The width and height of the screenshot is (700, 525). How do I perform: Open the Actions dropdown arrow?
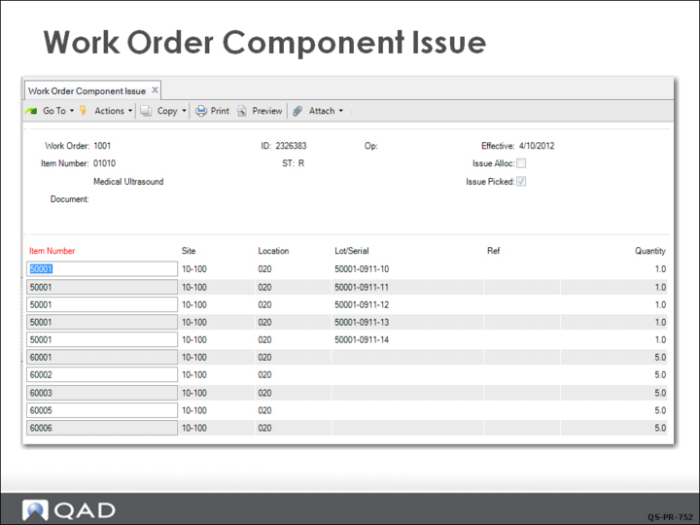[x=130, y=111]
